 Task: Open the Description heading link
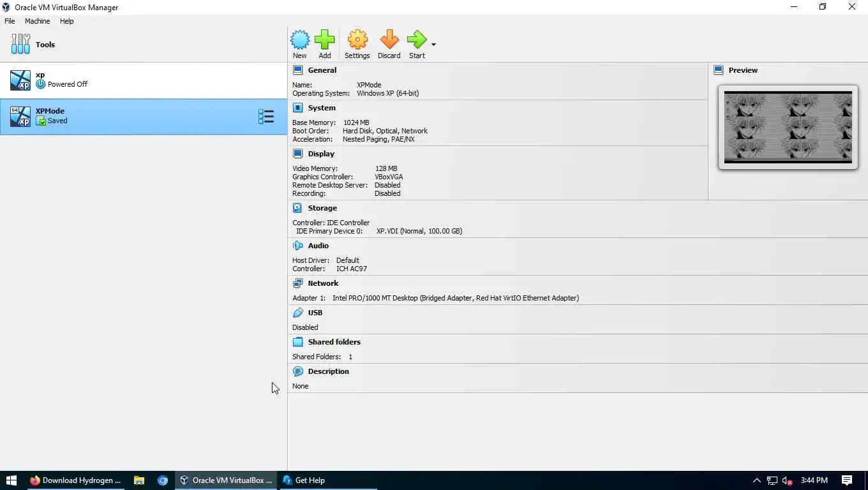(x=329, y=371)
